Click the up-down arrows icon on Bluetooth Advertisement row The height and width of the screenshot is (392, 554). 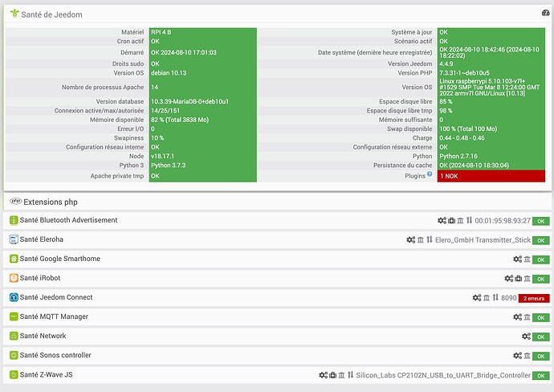pyautogui.click(x=469, y=220)
